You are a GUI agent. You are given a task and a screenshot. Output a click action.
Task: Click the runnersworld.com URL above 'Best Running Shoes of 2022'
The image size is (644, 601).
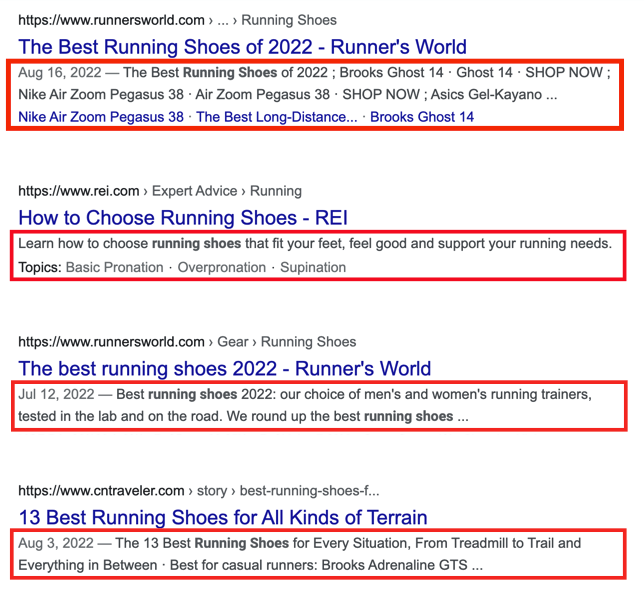coord(111,20)
